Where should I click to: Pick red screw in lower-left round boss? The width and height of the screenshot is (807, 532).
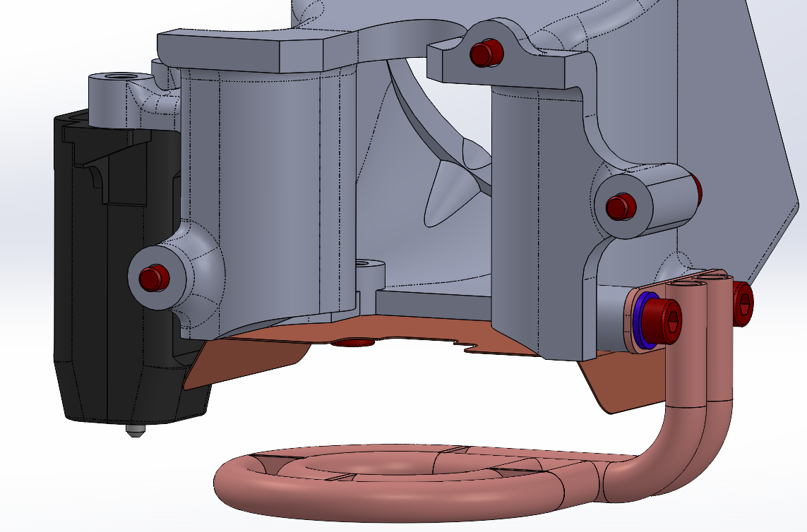pos(154,279)
